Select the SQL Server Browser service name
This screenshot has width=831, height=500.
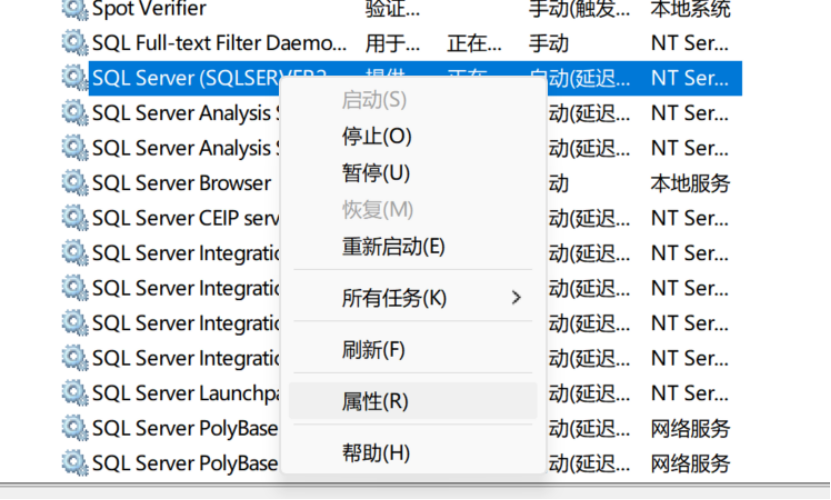pos(182,183)
